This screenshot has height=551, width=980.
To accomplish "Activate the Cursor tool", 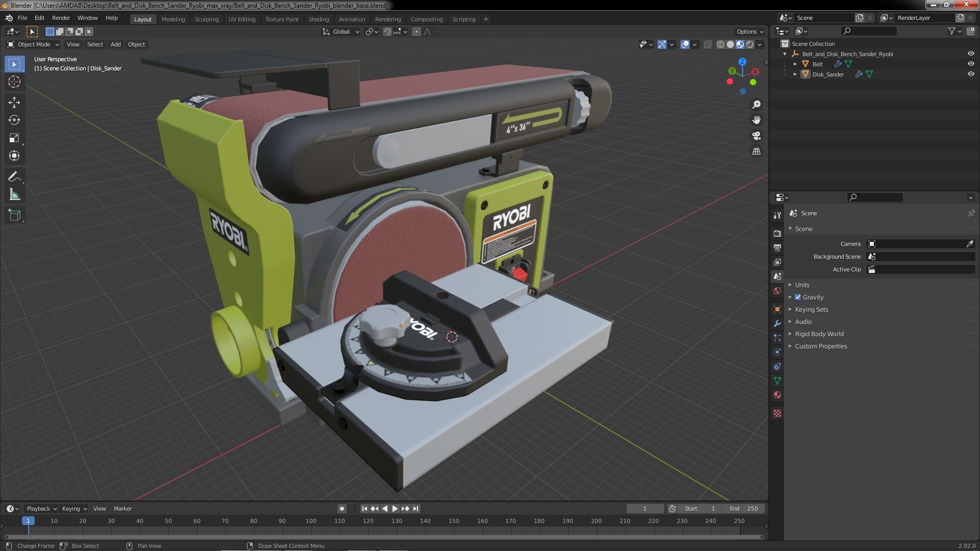I will pos(14,82).
